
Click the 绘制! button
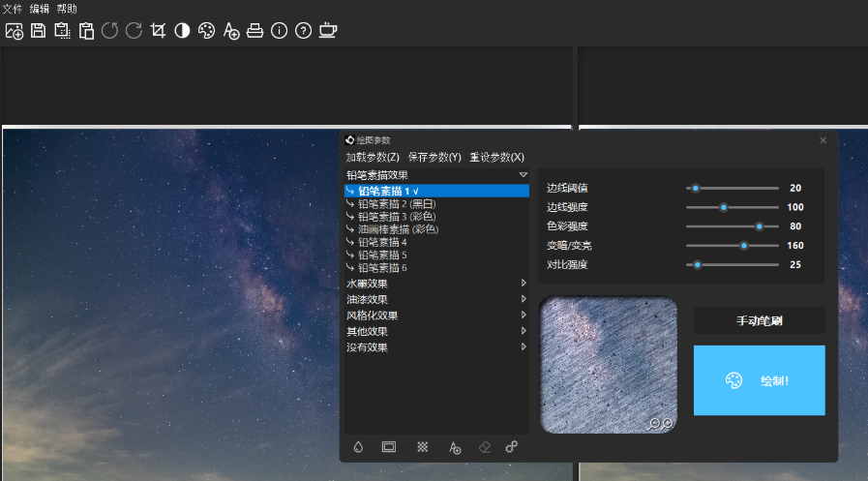point(759,380)
